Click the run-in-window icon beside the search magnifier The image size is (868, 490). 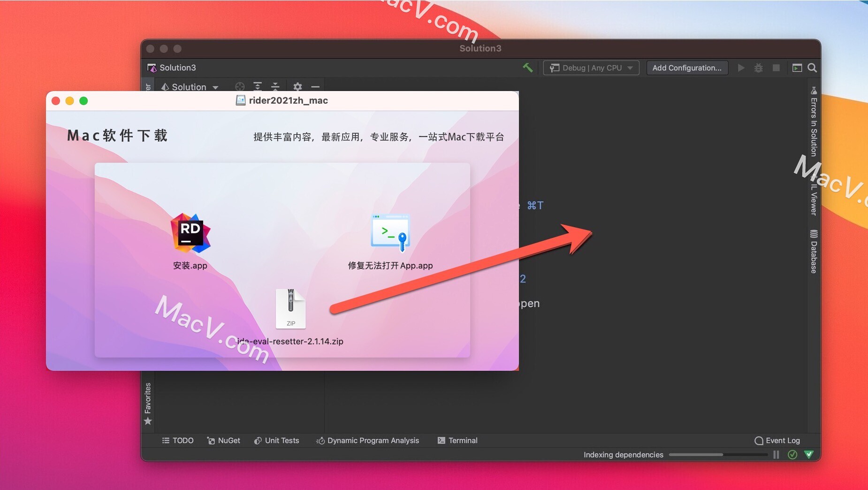click(x=797, y=68)
